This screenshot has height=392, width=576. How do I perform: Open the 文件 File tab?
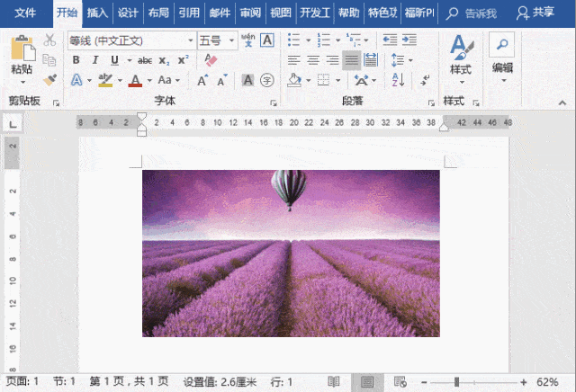click(25, 13)
